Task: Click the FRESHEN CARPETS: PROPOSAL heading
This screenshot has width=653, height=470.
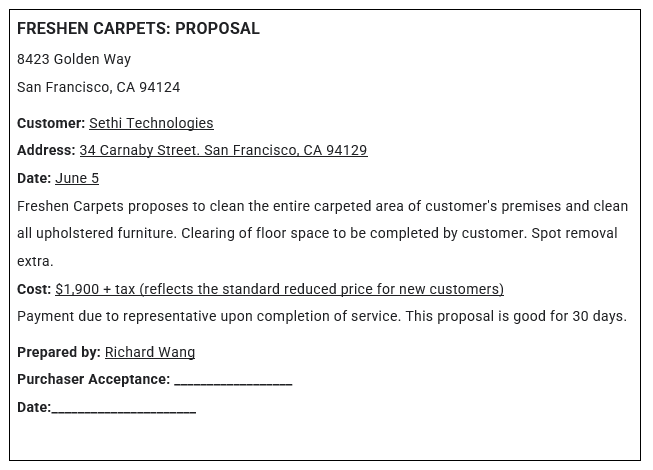Action: (138, 28)
